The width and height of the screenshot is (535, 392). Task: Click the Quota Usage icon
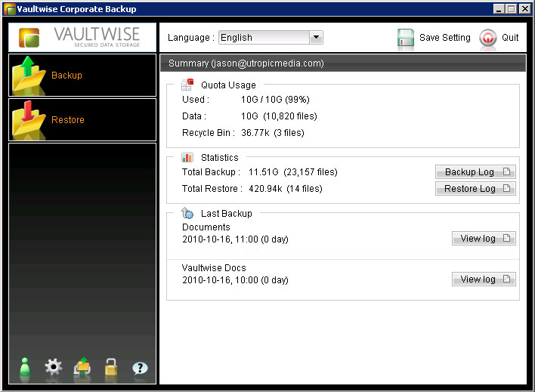point(187,85)
